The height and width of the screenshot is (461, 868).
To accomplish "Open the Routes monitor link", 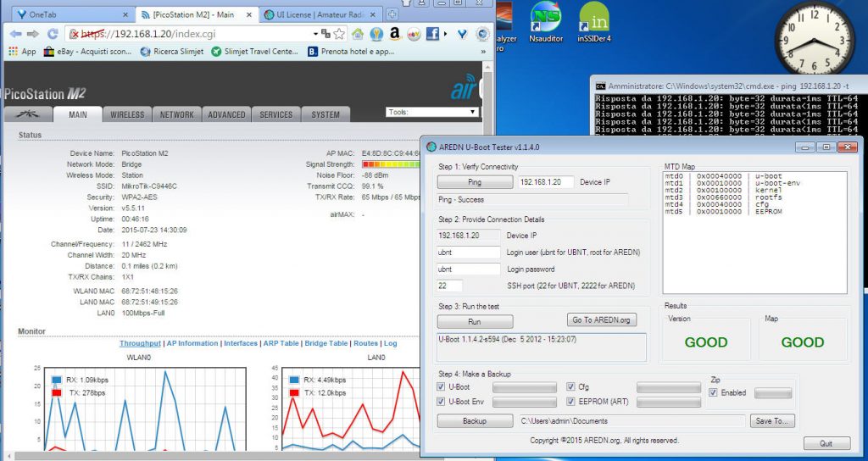I will [x=366, y=343].
